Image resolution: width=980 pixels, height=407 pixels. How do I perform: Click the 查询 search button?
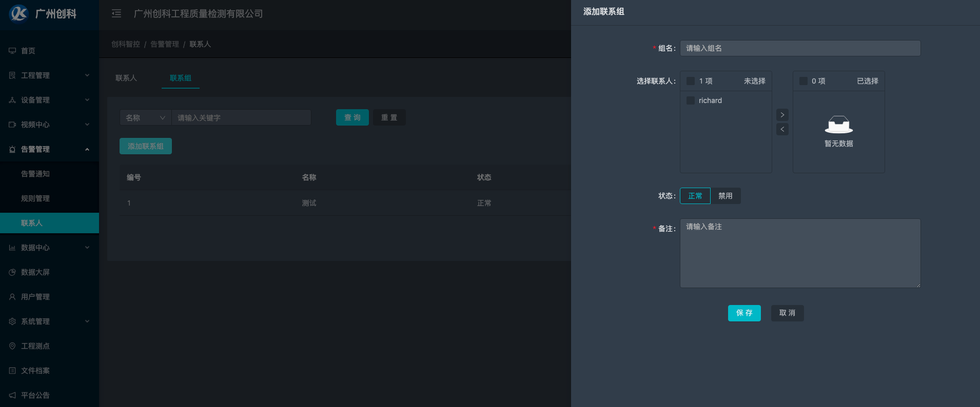pos(352,117)
